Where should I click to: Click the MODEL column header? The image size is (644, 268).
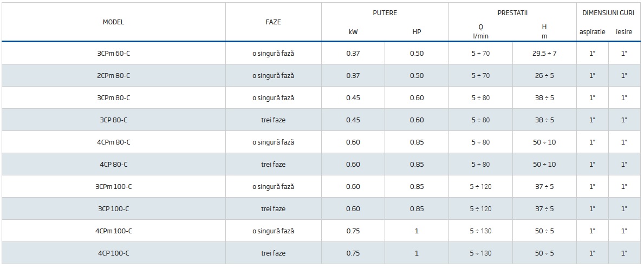click(x=113, y=22)
